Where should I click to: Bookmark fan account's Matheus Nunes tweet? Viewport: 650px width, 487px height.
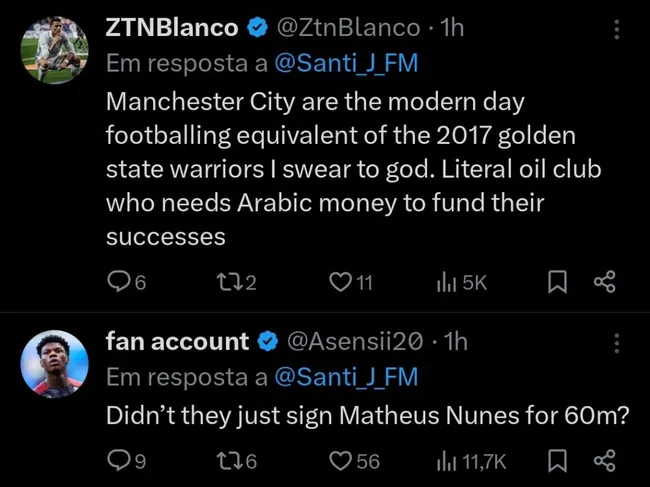tap(557, 460)
